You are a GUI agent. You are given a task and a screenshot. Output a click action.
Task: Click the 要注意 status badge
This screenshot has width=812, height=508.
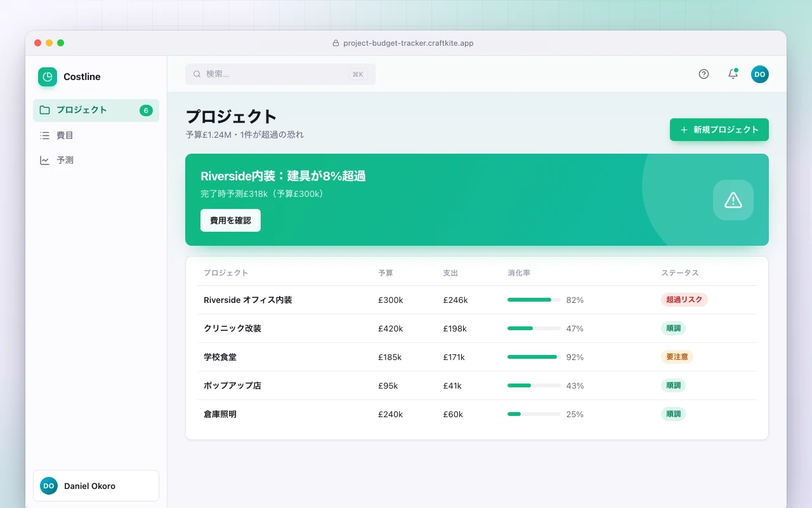tap(677, 357)
